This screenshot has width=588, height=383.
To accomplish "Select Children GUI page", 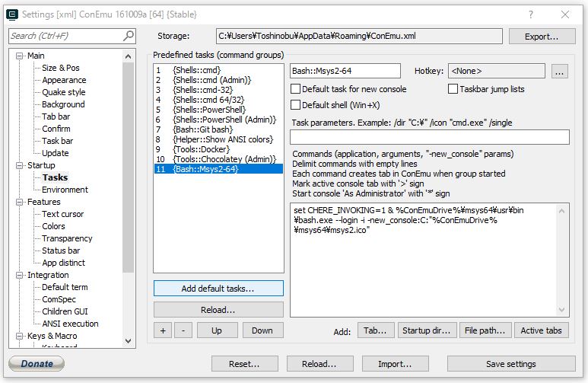I will (65, 311).
